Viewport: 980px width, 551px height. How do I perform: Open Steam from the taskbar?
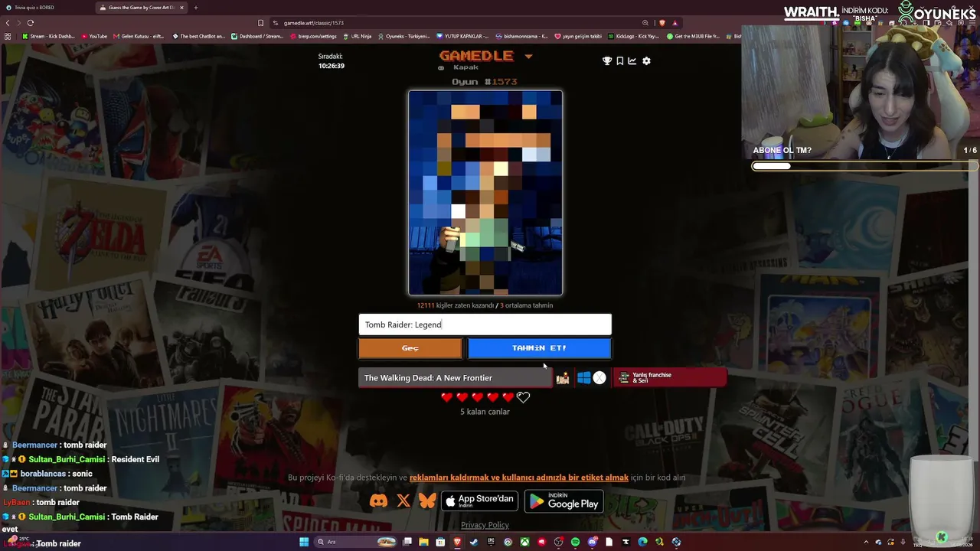(x=474, y=542)
